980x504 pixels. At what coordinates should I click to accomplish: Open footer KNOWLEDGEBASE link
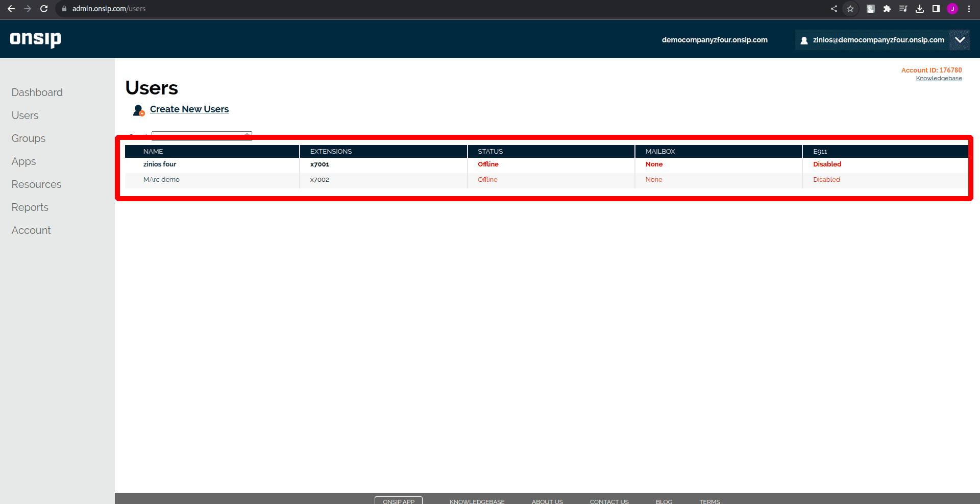pyautogui.click(x=477, y=501)
